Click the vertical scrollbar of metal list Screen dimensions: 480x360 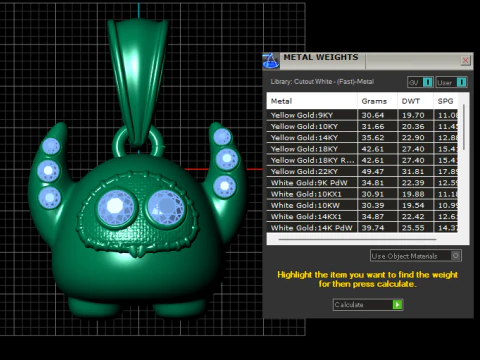pos(463,127)
